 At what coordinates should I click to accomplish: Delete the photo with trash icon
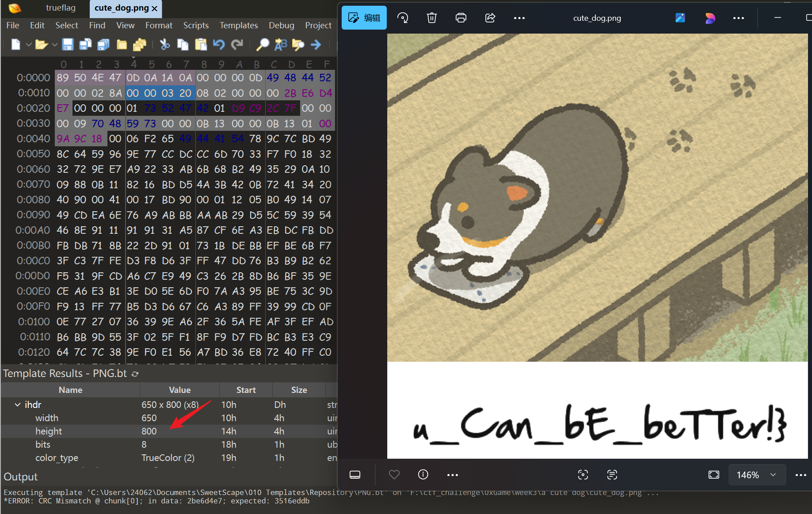tap(432, 18)
